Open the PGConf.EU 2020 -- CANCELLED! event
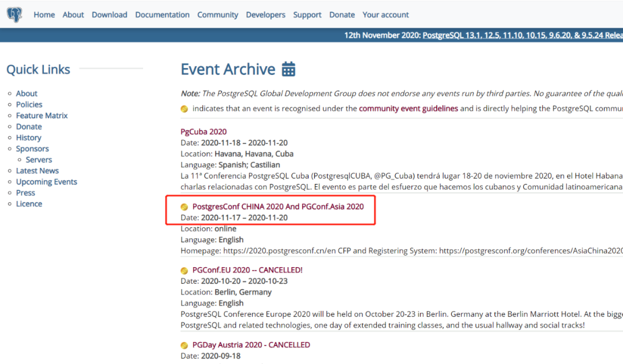Screen dimensions: 623x364 pyautogui.click(x=247, y=270)
